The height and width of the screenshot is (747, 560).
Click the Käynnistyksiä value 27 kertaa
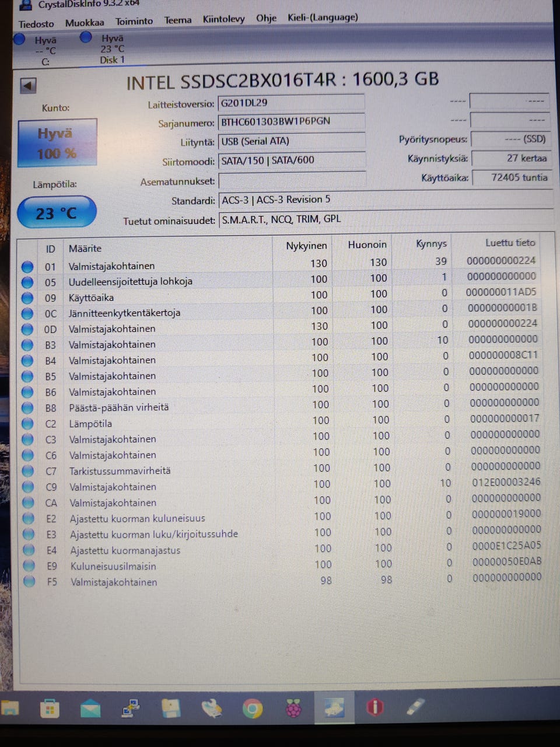point(510,158)
